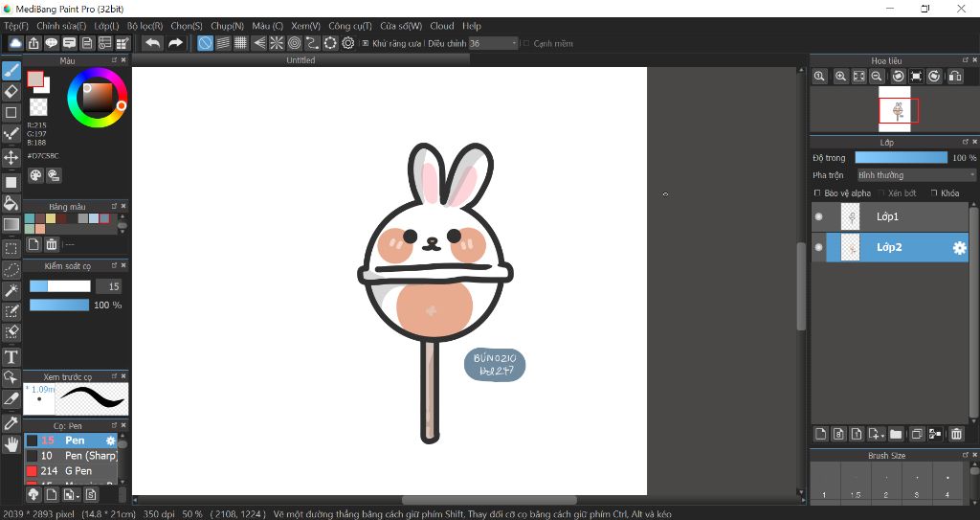Select the Pen (Sharp) brush
Image resolution: width=980 pixels, height=520 pixels.
click(x=71, y=456)
